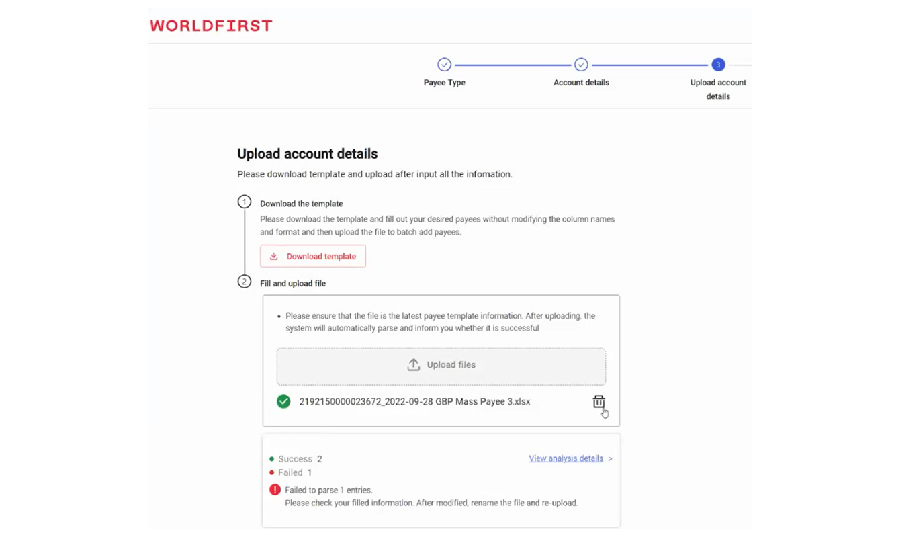
Task: Click the completed Payee Type step circle
Action: (444, 64)
